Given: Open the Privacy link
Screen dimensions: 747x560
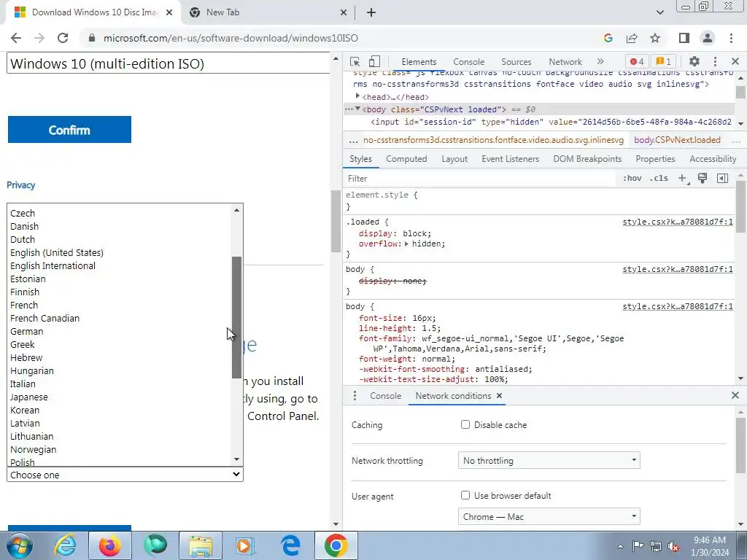Looking at the screenshot, I should point(21,184).
